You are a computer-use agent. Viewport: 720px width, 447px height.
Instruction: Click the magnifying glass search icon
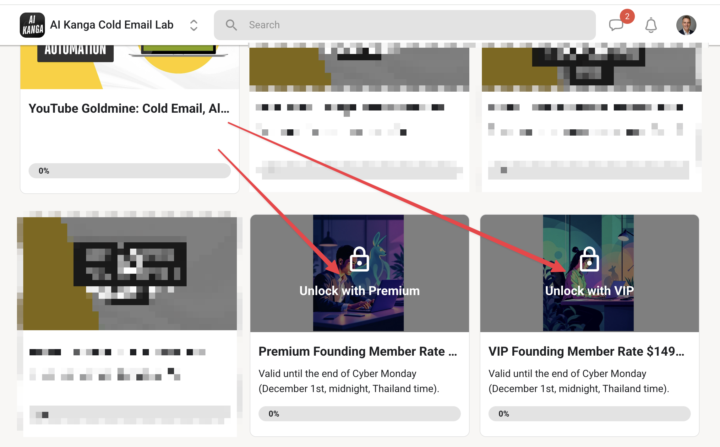[x=231, y=25]
